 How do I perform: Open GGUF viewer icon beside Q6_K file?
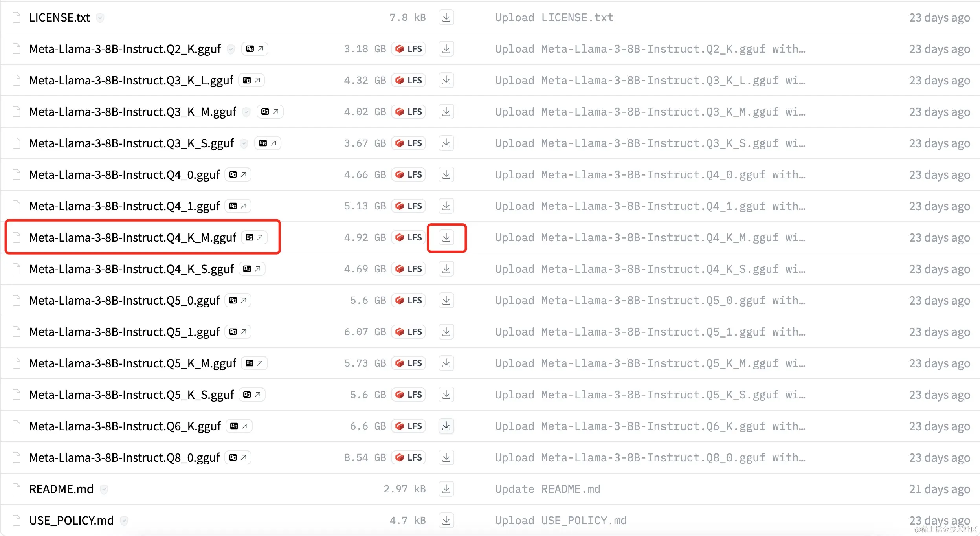239,426
